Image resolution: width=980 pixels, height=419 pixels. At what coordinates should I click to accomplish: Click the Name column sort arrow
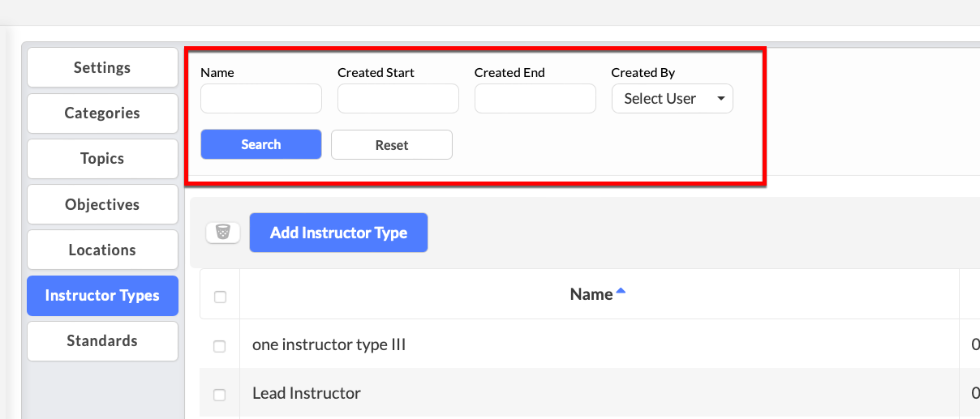point(621,291)
